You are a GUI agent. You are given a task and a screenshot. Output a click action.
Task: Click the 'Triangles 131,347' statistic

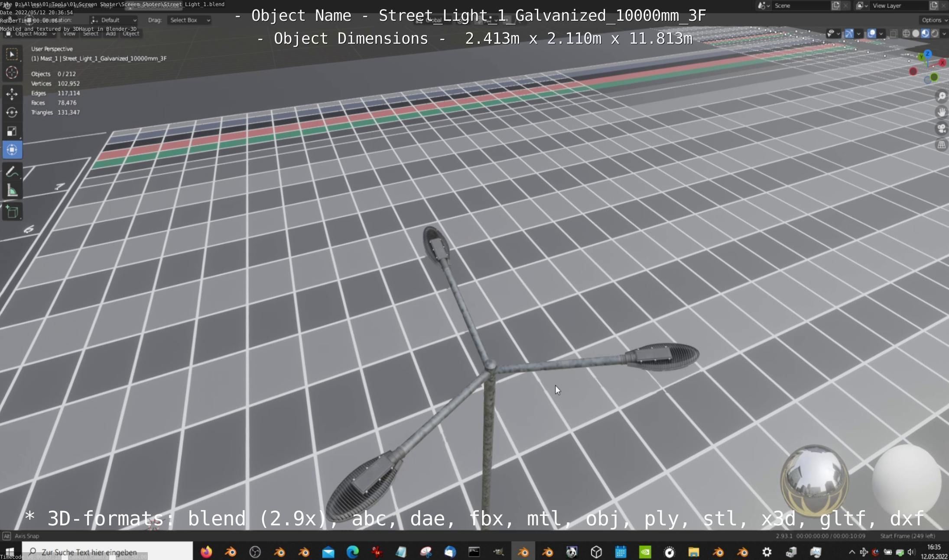[x=55, y=112]
